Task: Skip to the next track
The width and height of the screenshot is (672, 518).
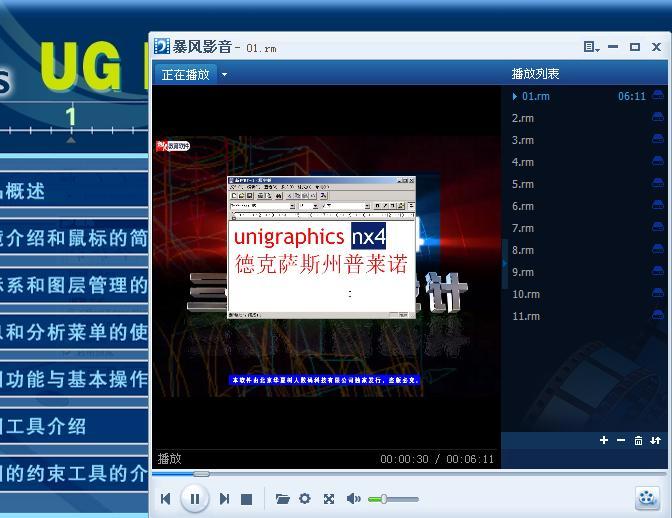Action: (224, 499)
